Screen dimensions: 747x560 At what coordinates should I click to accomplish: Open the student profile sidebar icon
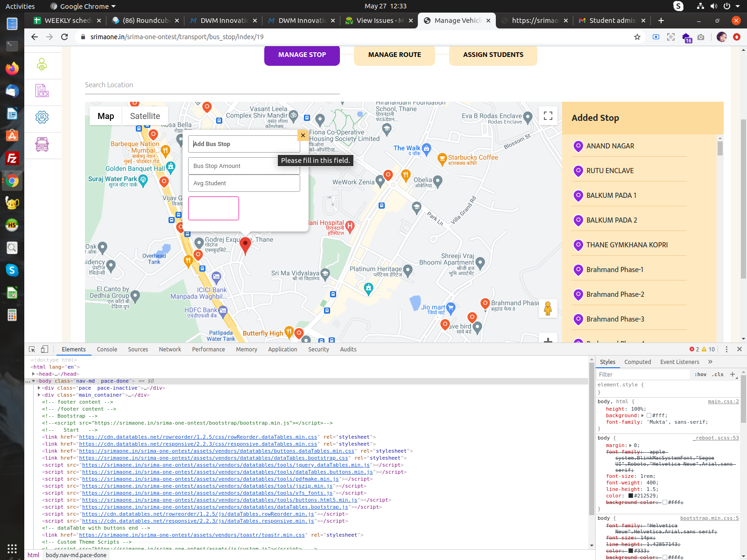point(42,64)
